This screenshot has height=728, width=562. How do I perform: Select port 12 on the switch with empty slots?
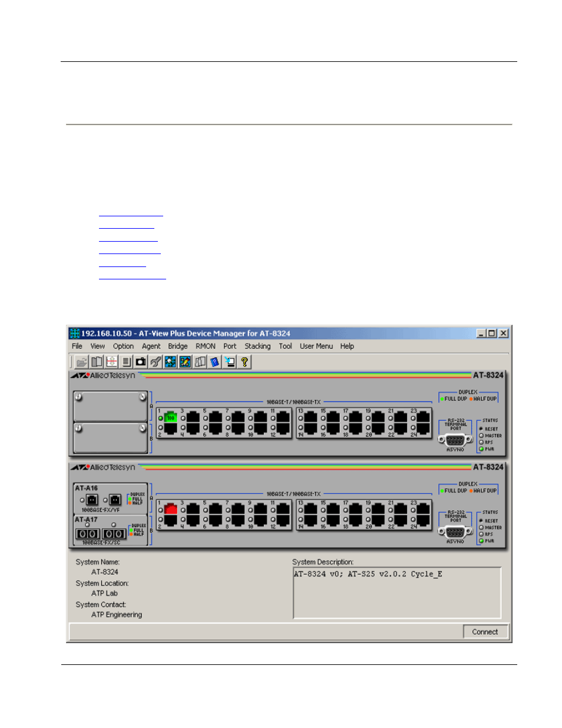283,429
